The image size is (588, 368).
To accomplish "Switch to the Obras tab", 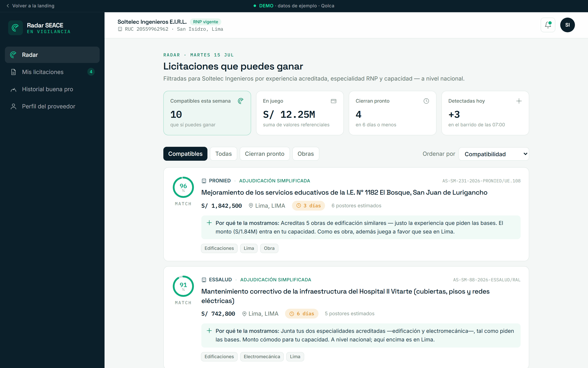I will (x=305, y=154).
